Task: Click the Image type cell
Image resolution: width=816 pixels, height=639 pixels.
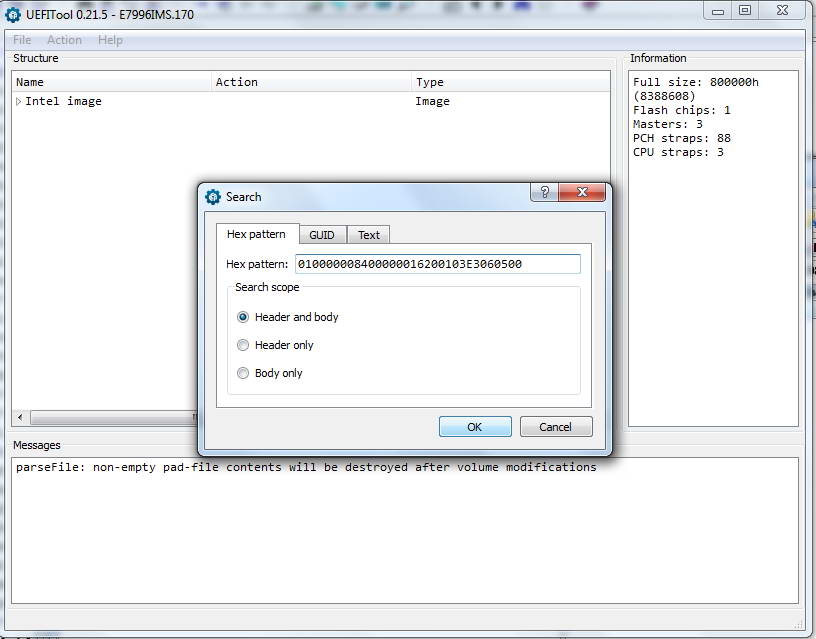Action: click(x=432, y=101)
